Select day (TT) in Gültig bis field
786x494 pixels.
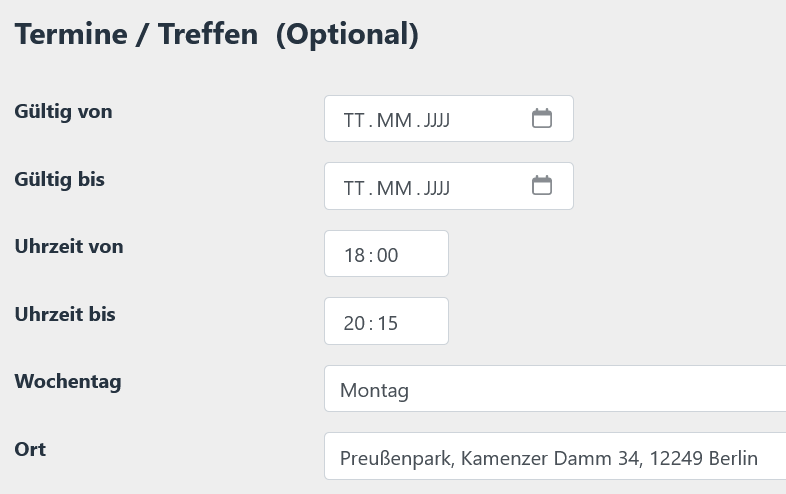[x=354, y=187]
